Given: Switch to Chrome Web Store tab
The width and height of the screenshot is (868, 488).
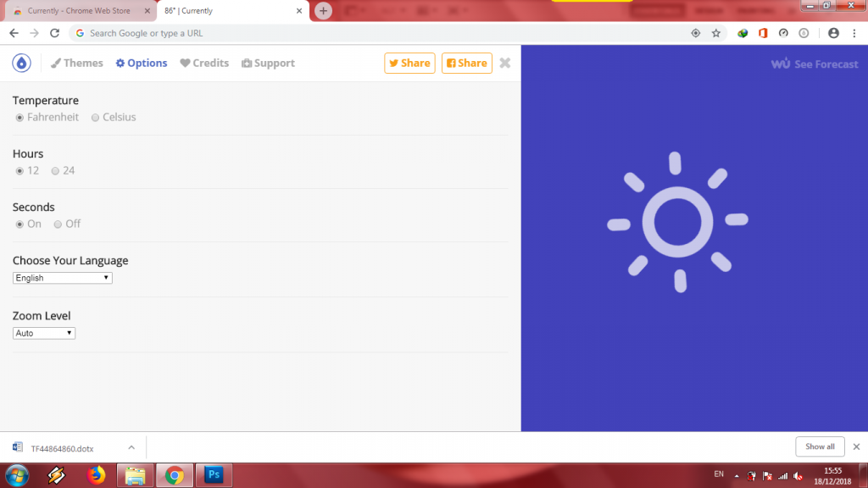Looking at the screenshot, I should pyautogui.click(x=79, y=10).
